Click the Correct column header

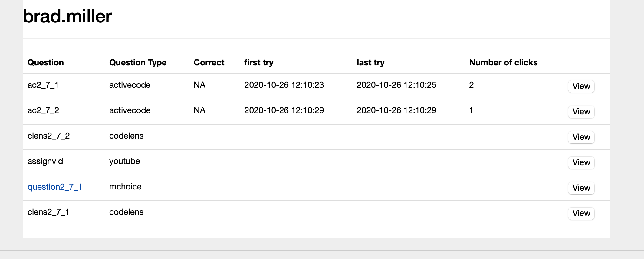[209, 63]
